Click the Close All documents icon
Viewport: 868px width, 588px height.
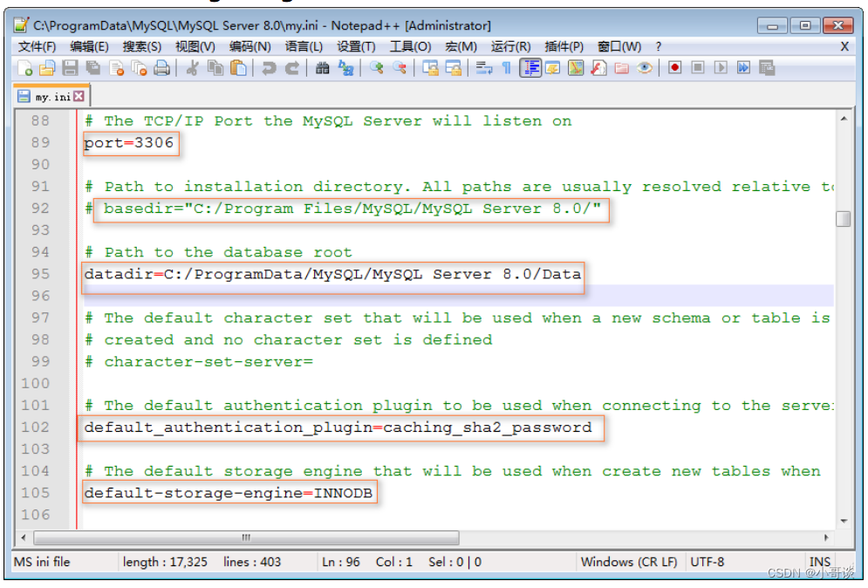pyautogui.click(x=139, y=68)
